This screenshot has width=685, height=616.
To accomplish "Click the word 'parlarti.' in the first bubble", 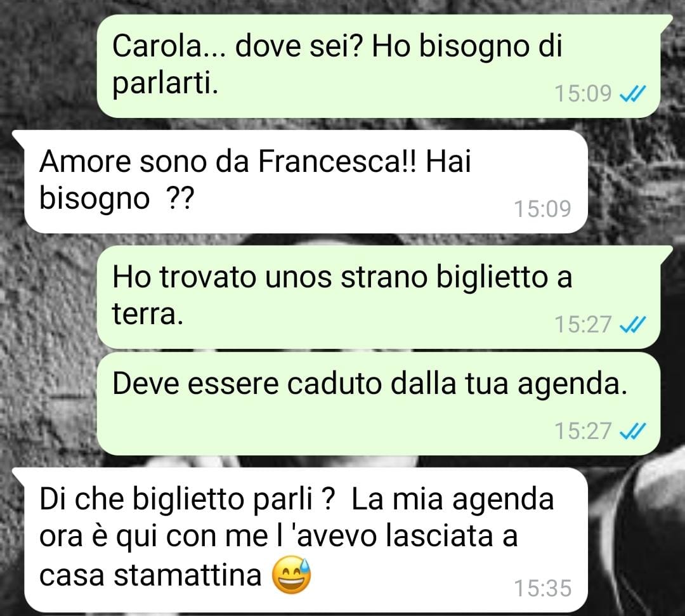I will [x=165, y=84].
